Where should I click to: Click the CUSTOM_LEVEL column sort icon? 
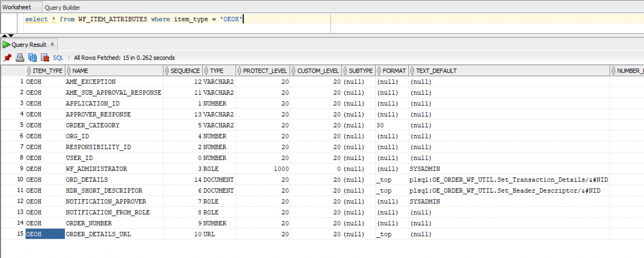[293, 71]
